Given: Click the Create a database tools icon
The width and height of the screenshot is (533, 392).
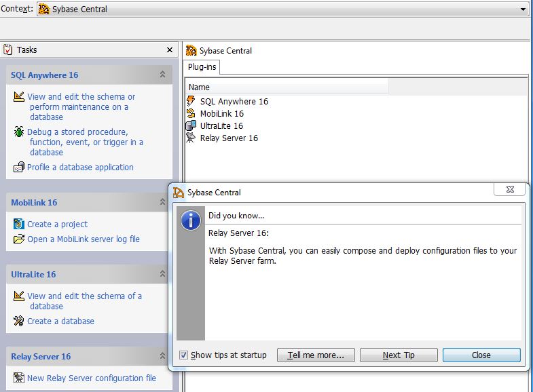Looking at the screenshot, I should pos(19,321).
